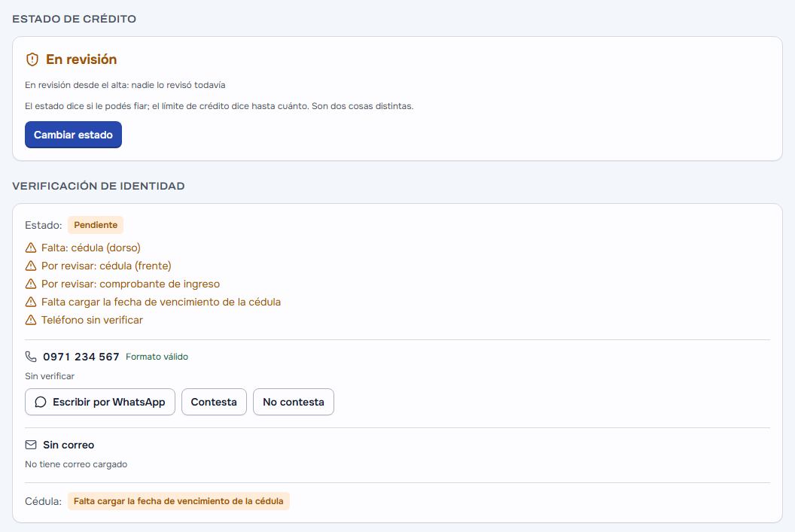Click the Cédula expiry date missing badge
Viewport: 795px width, 532px height.
178,501
